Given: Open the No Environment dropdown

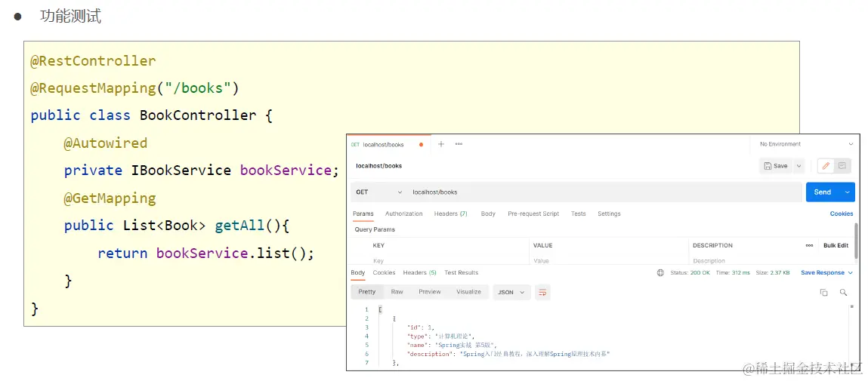Looking at the screenshot, I should [805, 144].
